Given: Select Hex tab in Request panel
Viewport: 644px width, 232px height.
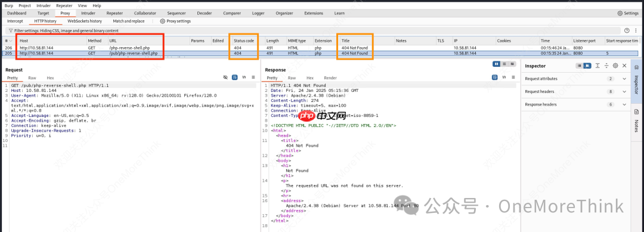Looking at the screenshot, I should (x=50, y=78).
